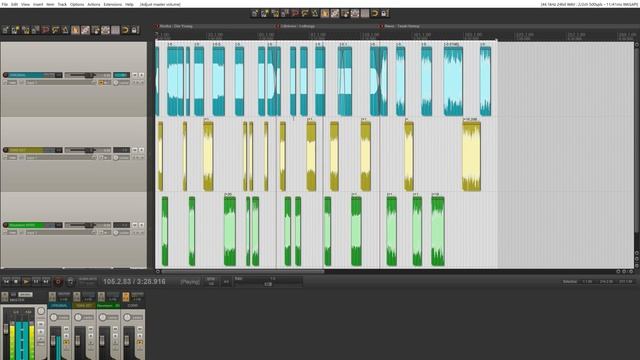This screenshot has height=360, width=640.
Task: Arm the green track for recording
Action: [x=6, y=225]
